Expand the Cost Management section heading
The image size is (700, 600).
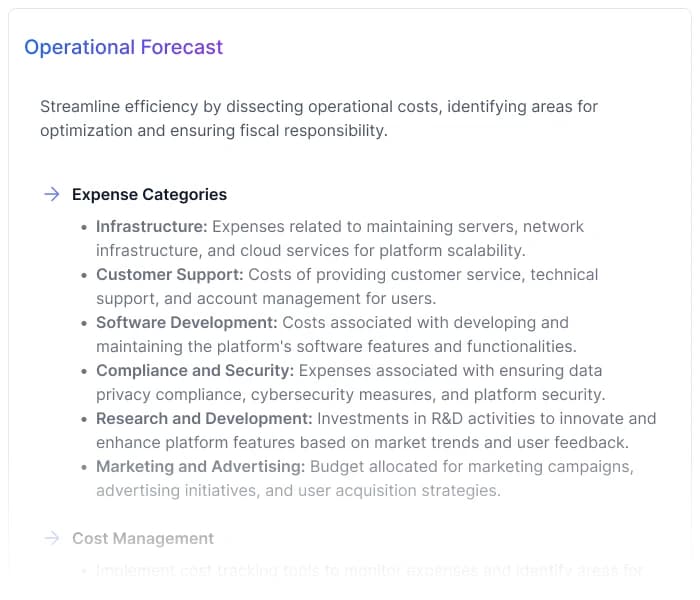143,538
